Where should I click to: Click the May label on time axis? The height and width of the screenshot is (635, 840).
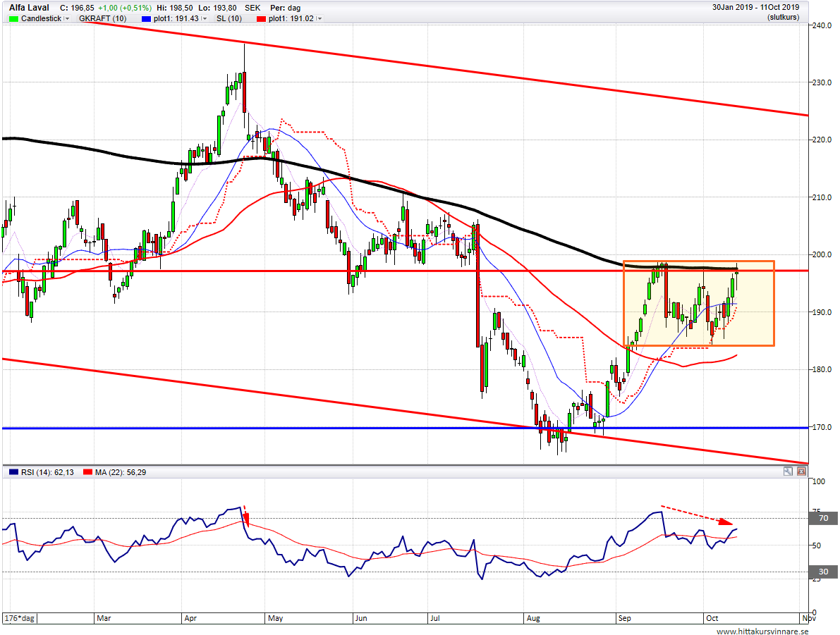tap(275, 618)
